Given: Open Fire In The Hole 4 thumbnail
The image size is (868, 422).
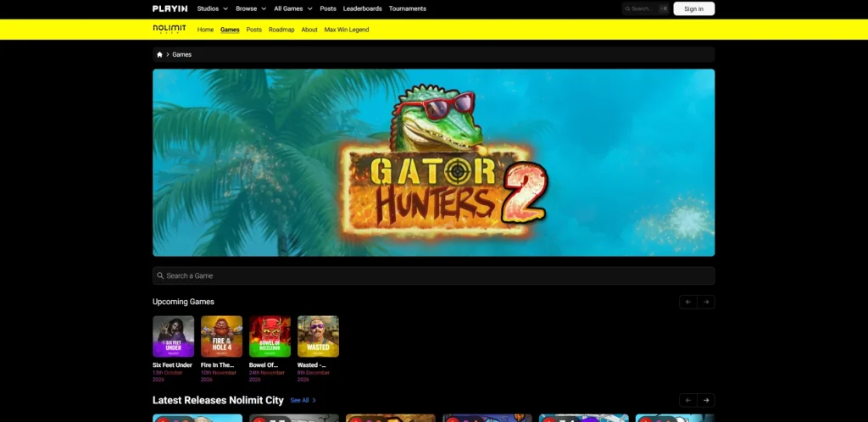Looking at the screenshot, I should point(221,336).
